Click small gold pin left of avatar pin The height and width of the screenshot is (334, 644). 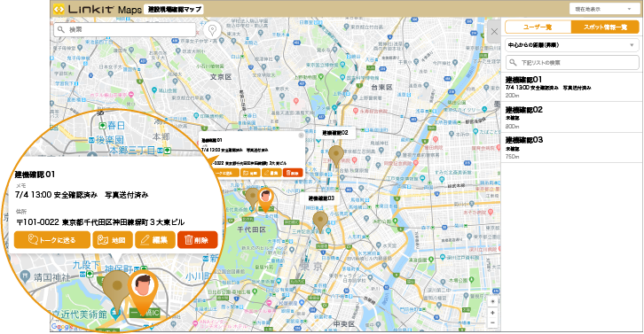(251, 198)
